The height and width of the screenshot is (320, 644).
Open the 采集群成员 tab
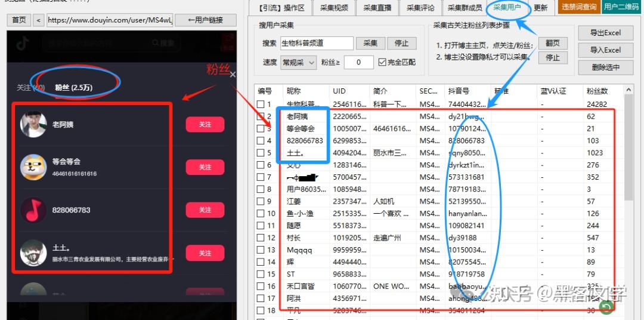(x=465, y=7)
